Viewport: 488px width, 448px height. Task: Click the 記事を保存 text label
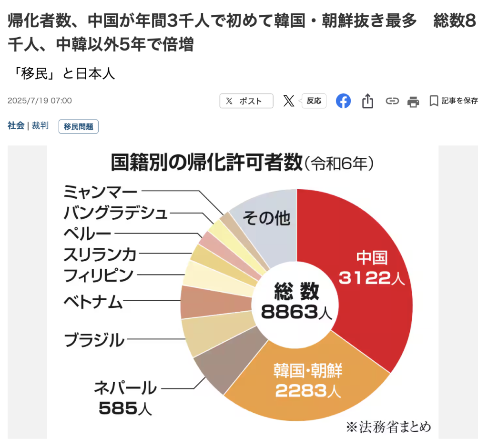coord(459,101)
